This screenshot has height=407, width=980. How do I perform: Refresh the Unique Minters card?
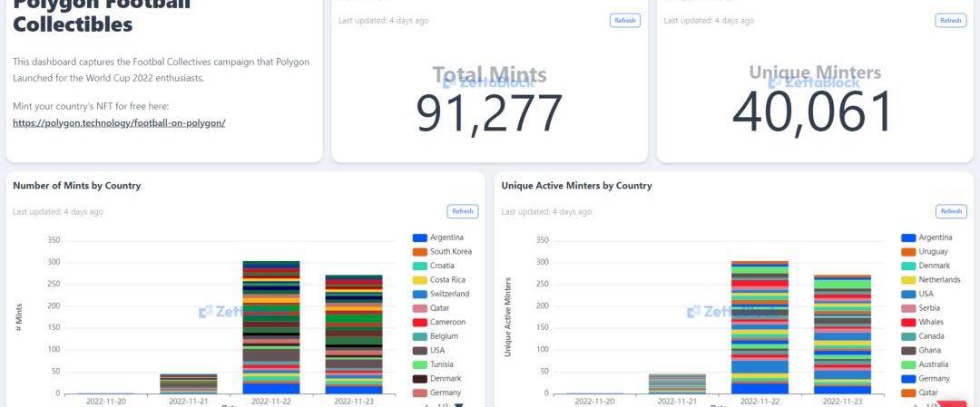click(950, 20)
